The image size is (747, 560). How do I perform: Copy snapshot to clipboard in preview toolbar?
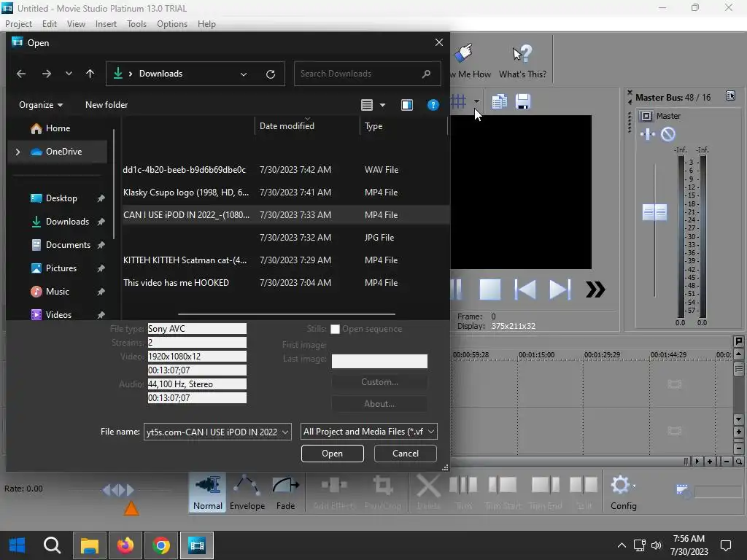pyautogui.click(x=499, y=101)
